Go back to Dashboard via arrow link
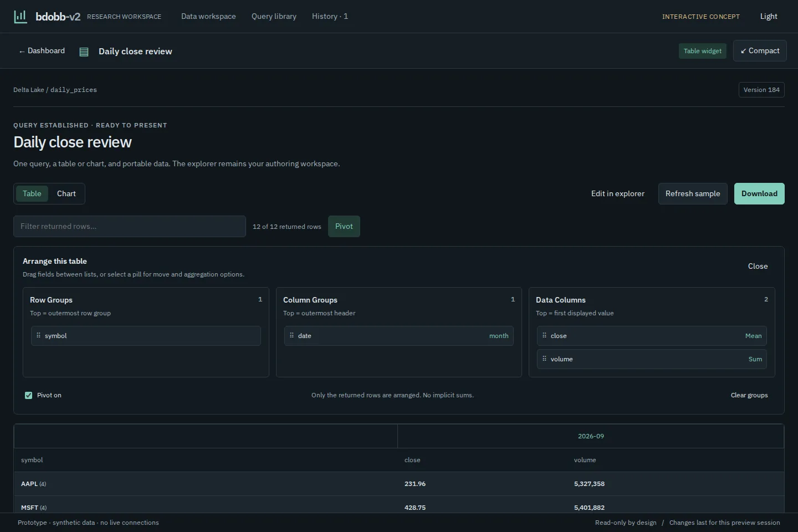The width and height of the screenshot is (798, 532). [42, 51]
